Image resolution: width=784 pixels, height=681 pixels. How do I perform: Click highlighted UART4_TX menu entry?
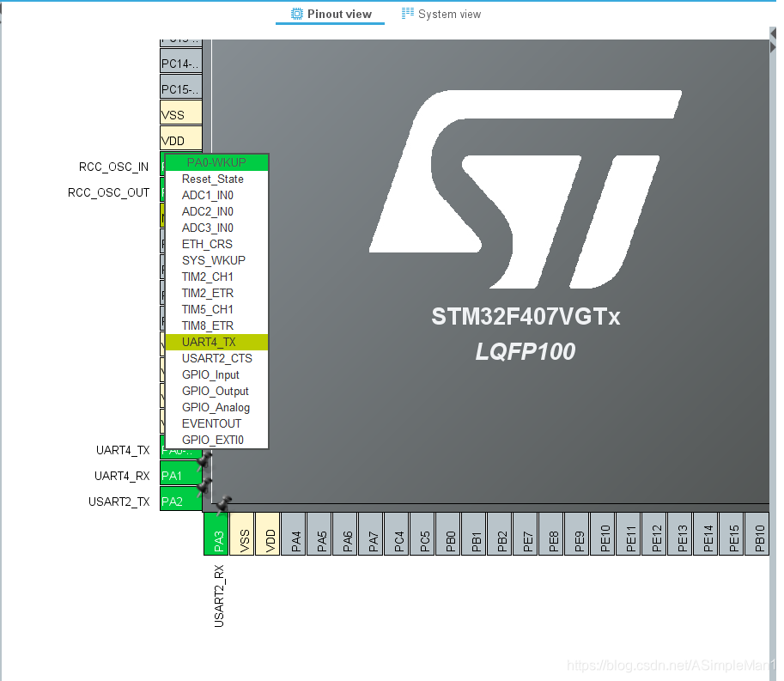coord(216,342)
